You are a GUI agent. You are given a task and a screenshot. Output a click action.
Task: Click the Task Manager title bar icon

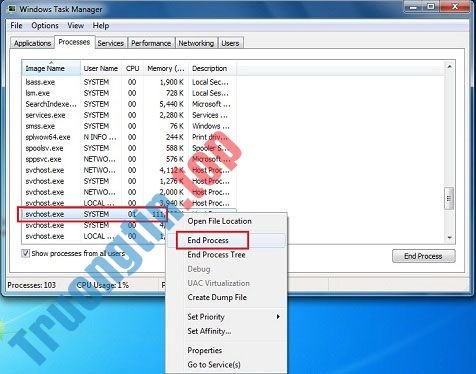(x=12, y=9)
